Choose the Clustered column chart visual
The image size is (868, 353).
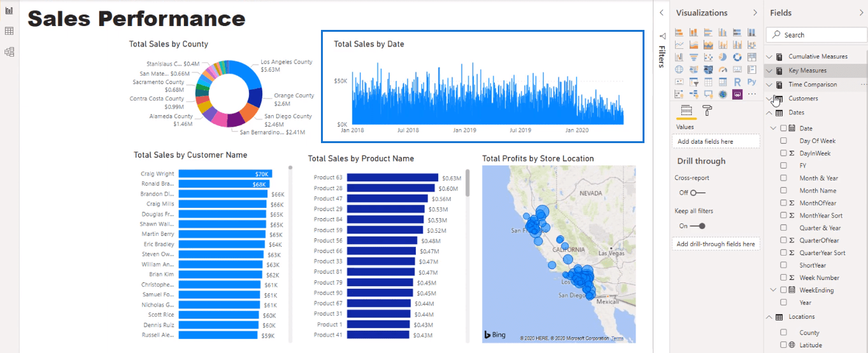(x=723, y=32)
